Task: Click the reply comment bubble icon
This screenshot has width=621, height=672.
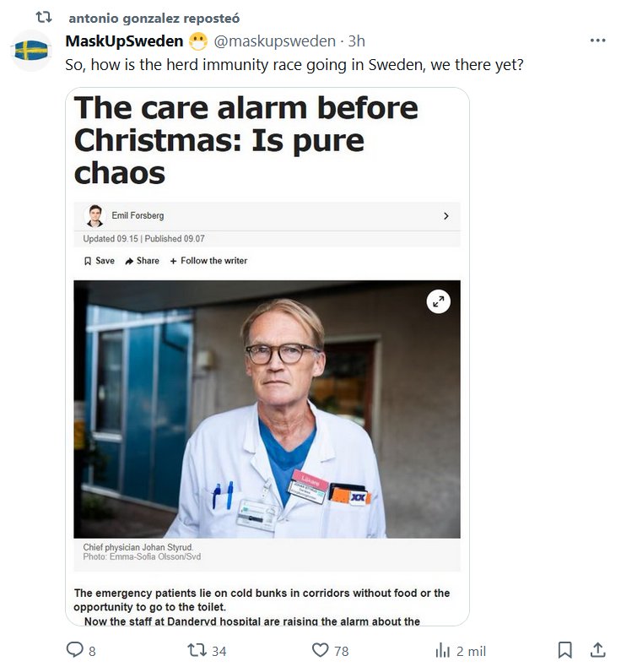Action: click(74, 650)
